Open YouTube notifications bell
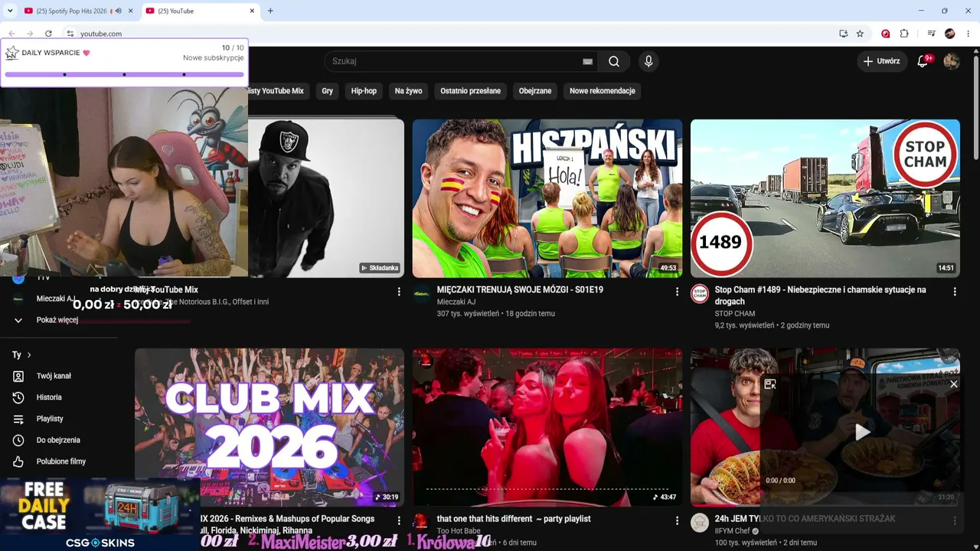Image resolution: width=980 pixels, height=551 pixels. [923, 61]
